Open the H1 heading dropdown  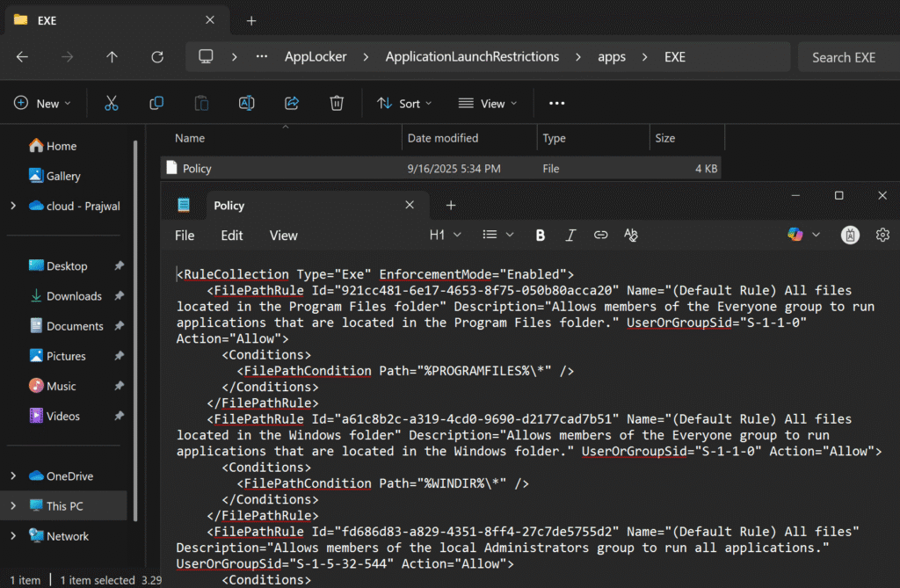point(446,235)
